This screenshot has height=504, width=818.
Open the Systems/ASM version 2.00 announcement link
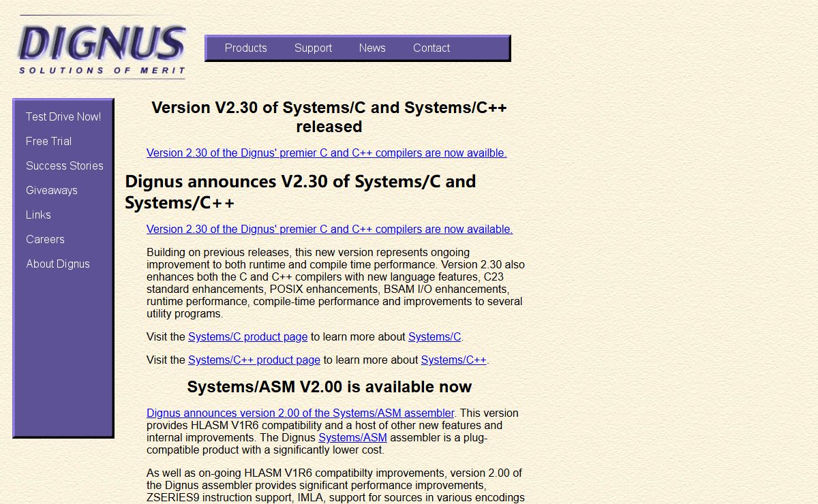pos(300,413)
